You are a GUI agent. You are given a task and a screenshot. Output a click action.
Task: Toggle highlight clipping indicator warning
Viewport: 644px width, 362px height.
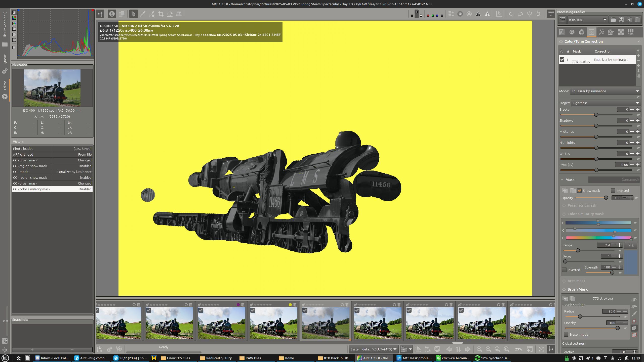coord(487,14)
